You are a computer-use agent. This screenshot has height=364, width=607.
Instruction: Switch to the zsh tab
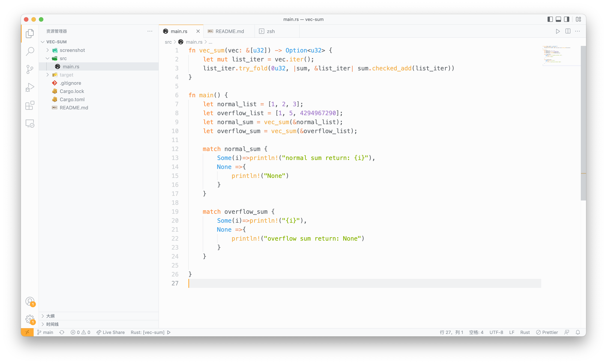(270, 31)
